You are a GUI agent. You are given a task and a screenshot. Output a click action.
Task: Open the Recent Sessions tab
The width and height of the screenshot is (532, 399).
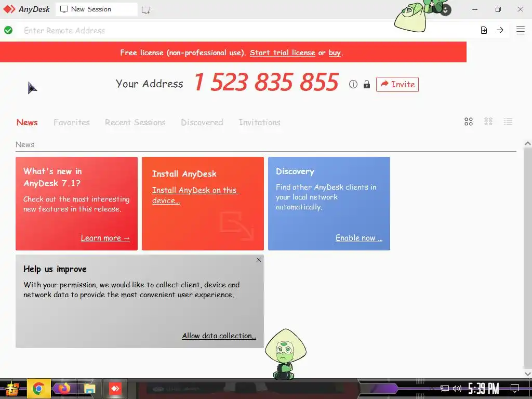(x=135, y=122)
